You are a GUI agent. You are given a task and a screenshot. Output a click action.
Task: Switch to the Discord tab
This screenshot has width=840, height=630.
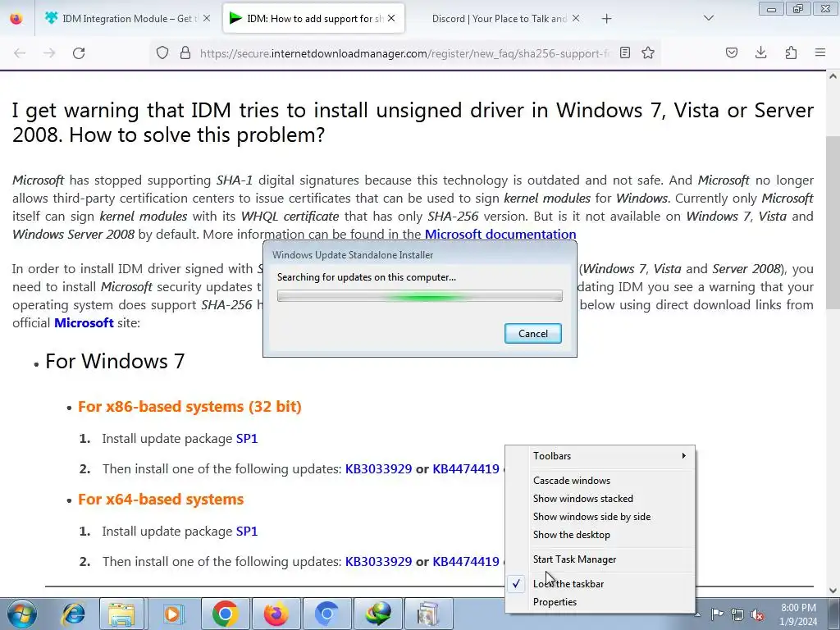click(x=498, y=19)
